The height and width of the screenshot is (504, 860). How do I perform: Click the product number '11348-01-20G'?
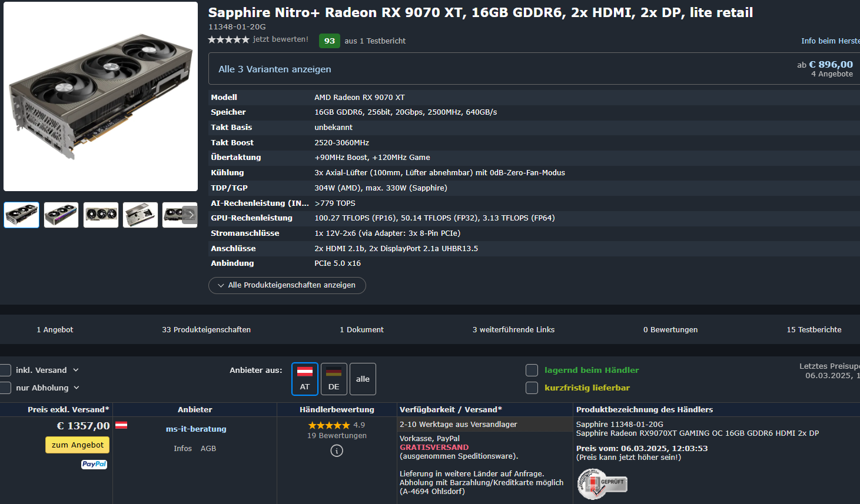pos(237,27)
